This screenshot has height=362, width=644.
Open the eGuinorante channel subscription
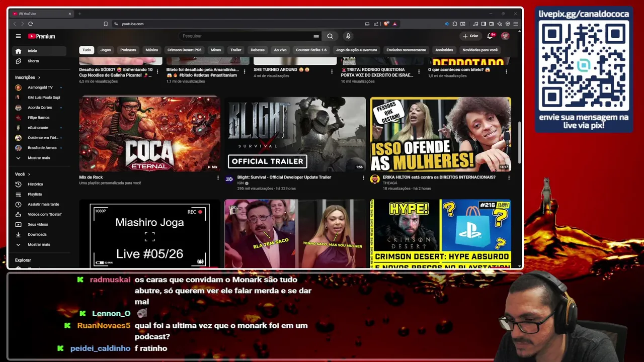point(39,128)
